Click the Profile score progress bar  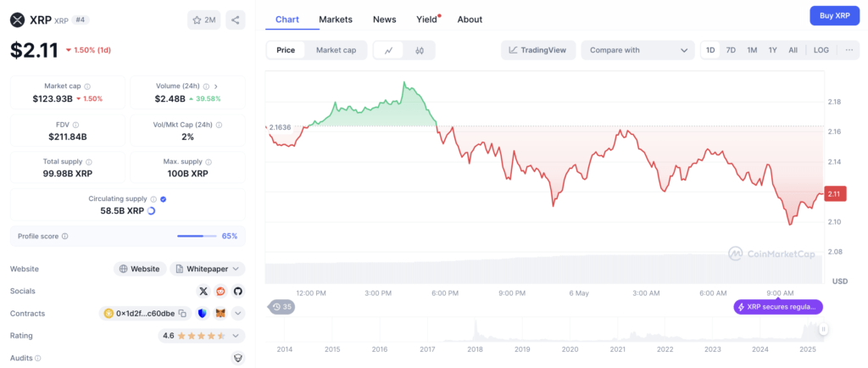click(197, 237)
